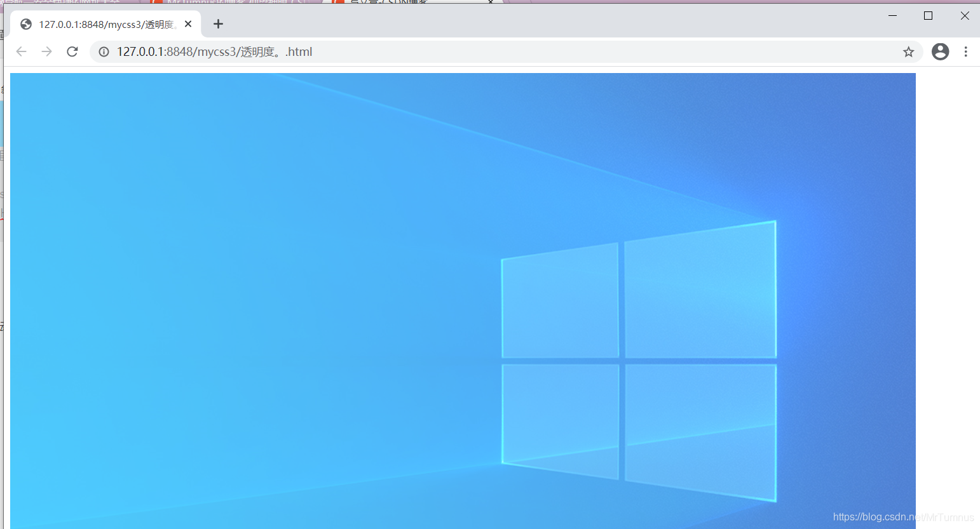This screenshot has width=980, height=529.
Task: Open site information icon in address bar
Action: (104, 52)
